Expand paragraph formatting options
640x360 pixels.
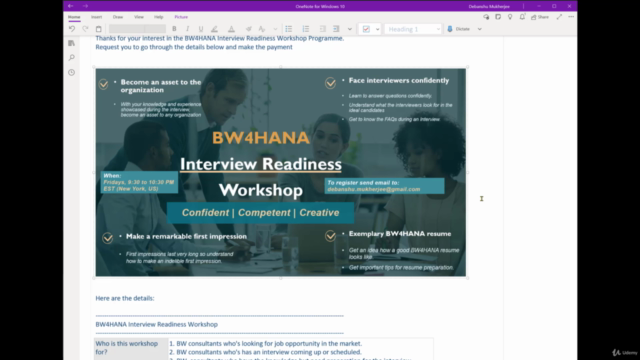tap(349, 29)
